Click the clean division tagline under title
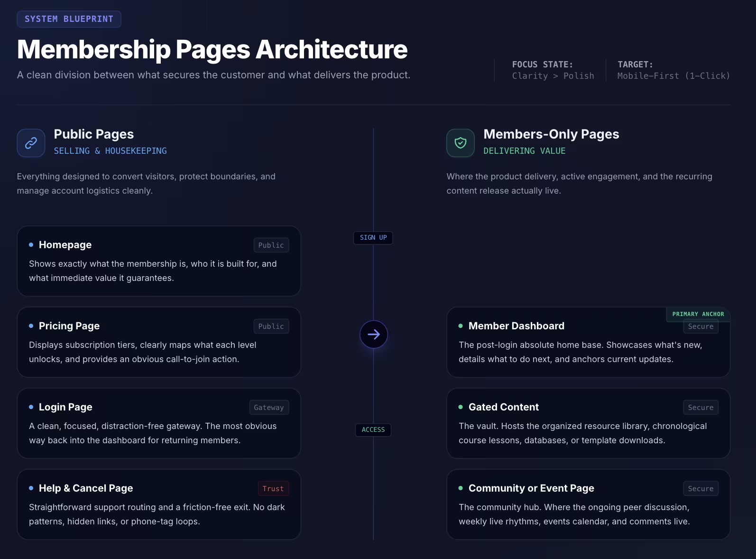The image size is (756, 559). [x=214, y=75]
